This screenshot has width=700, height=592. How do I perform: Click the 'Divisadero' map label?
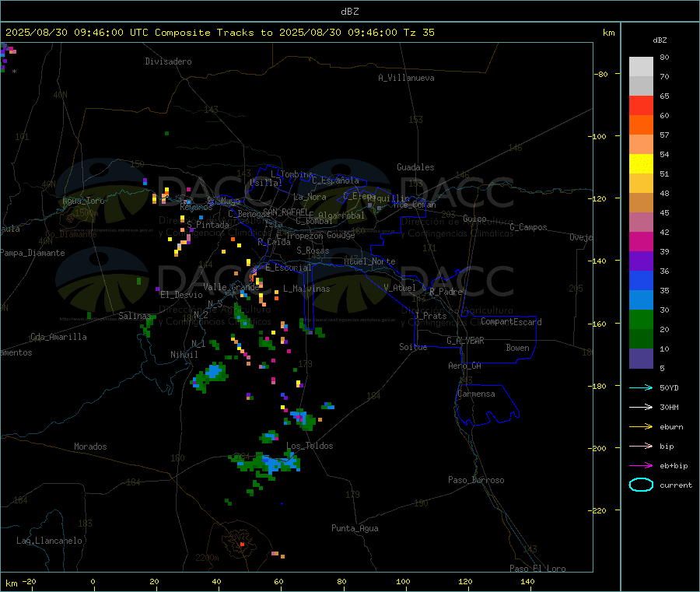click(x=168, y=61)
